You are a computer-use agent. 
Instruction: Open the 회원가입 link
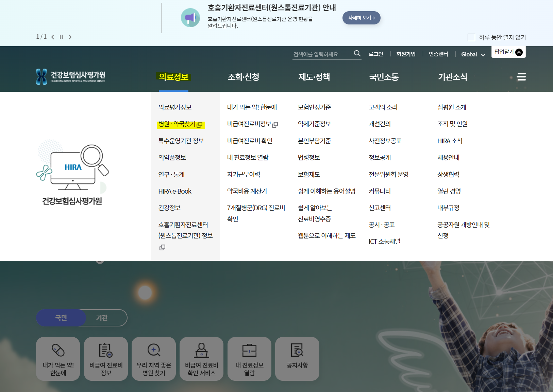(x=406, y=54)
